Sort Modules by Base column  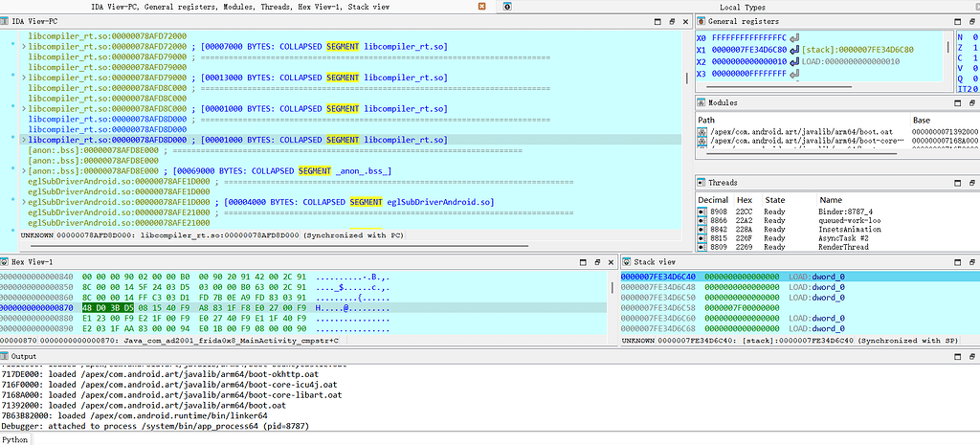(946, 120)
